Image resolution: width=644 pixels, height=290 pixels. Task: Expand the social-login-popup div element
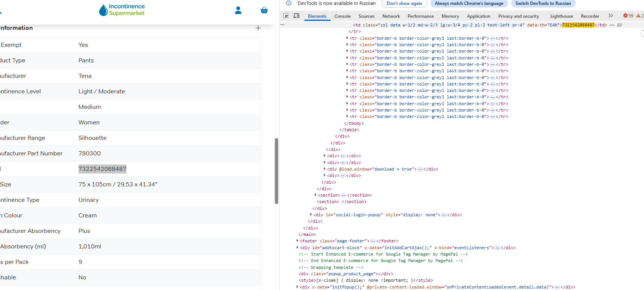coord(311,215)
